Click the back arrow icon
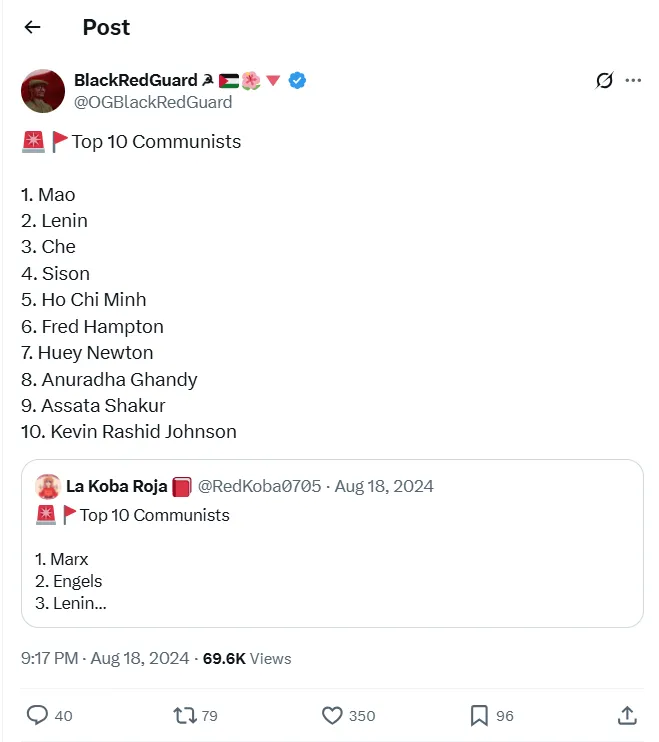The image size is (659, 742). (x=32, y=27)
